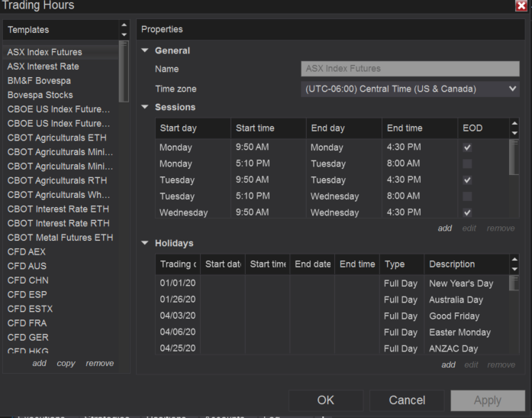This screenshot has width=532, height=418.
Task: Select BM&F Bovespa template
Action: pyautogui.click(x=61, y=80)
